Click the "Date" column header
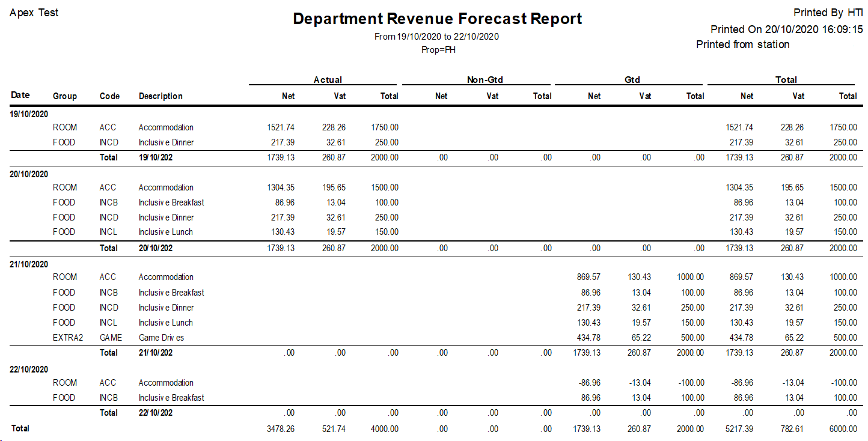Viewport: 868px width, 441px height. 20,95
